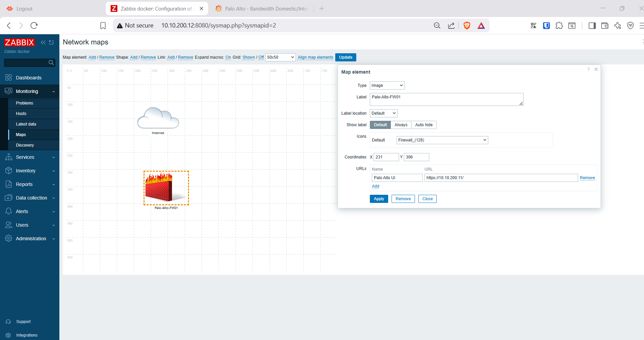Open Integrations via its cube icon
This screenshot has height=340, width=644.
coord(8,335)
